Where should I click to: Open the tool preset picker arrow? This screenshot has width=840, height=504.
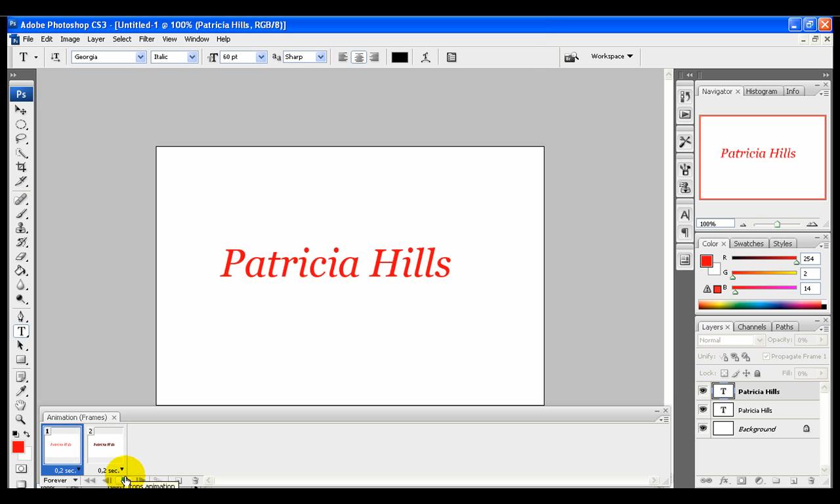click(x=36, y=57)
